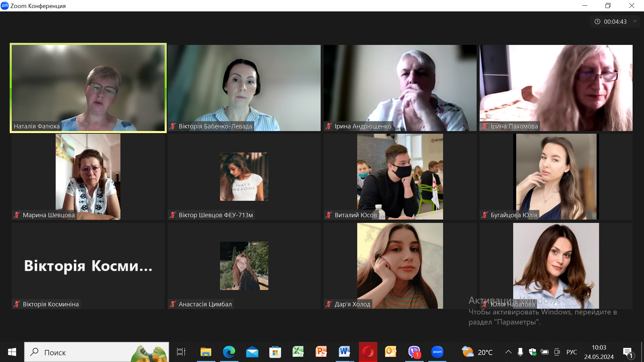Open the Windows Start menu

click(12, 352)
